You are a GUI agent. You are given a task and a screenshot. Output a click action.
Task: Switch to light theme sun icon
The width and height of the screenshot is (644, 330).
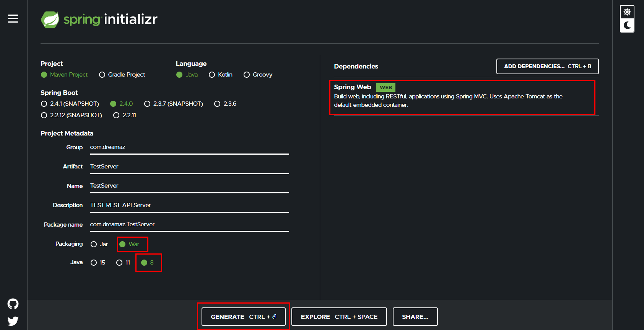[x=627, y=12]
